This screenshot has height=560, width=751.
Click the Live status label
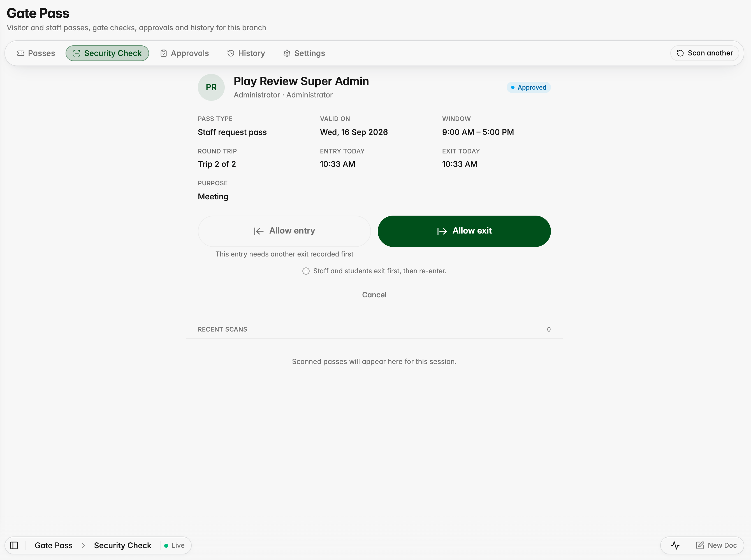pos(178,545)
